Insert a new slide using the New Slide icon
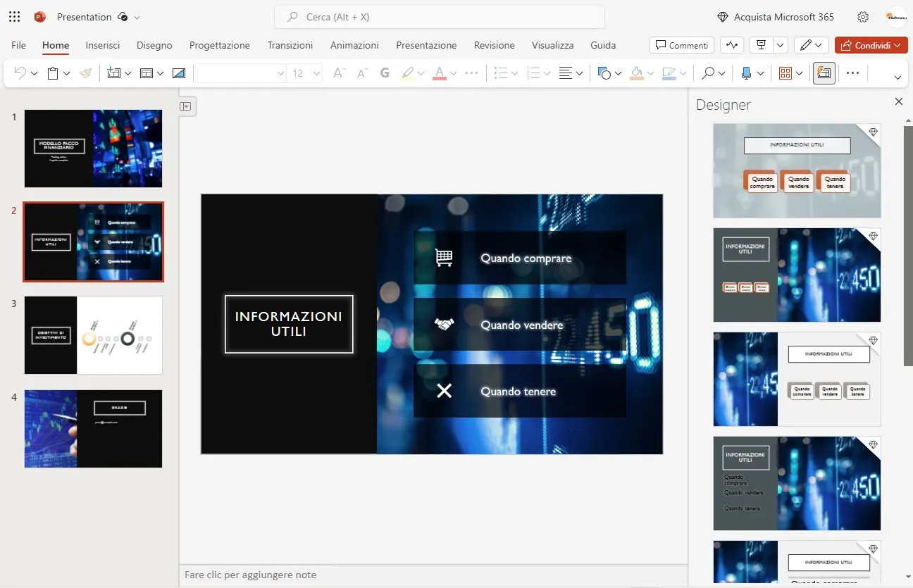Viewport: 913px width, 588px height. pyautogui.click(x=113, y=73)
